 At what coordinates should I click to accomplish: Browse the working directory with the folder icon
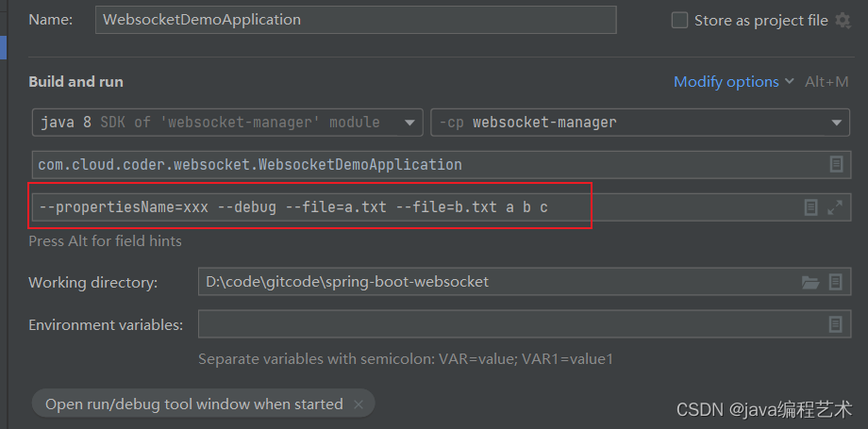[810, 282]
